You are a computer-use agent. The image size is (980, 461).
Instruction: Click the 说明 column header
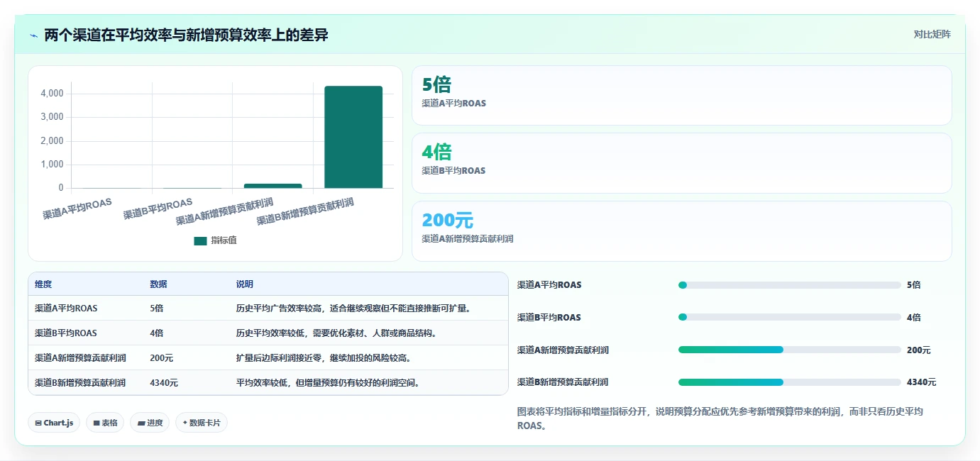coord(245,284)
